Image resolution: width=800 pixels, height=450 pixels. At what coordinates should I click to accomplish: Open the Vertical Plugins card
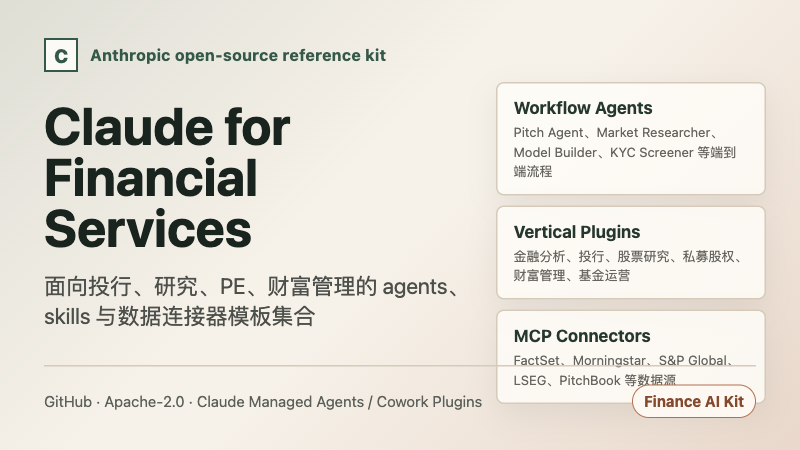pyautogui.click(x=631, y=253)
